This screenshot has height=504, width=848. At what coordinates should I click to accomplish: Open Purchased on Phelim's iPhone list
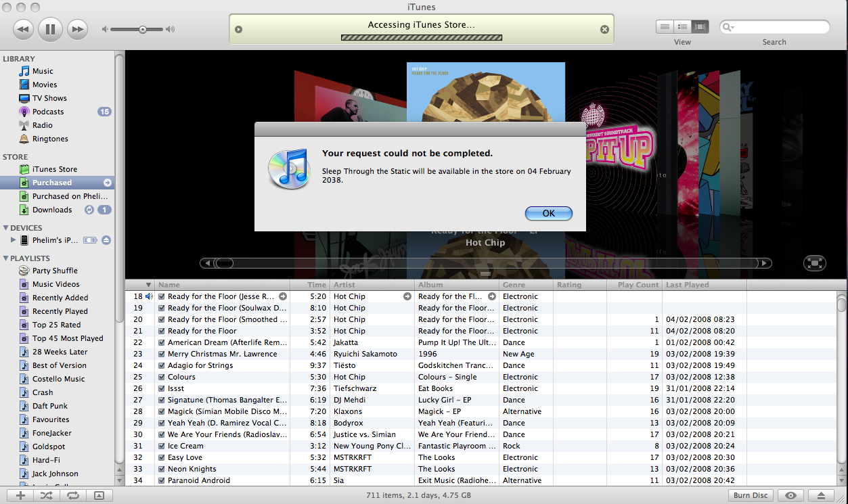tap(70, 196)
